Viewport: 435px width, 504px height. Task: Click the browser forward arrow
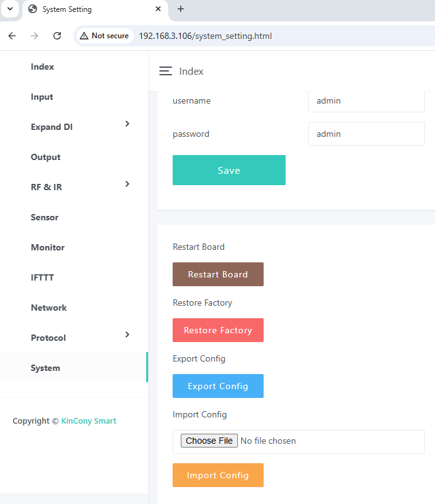(35, 36)
